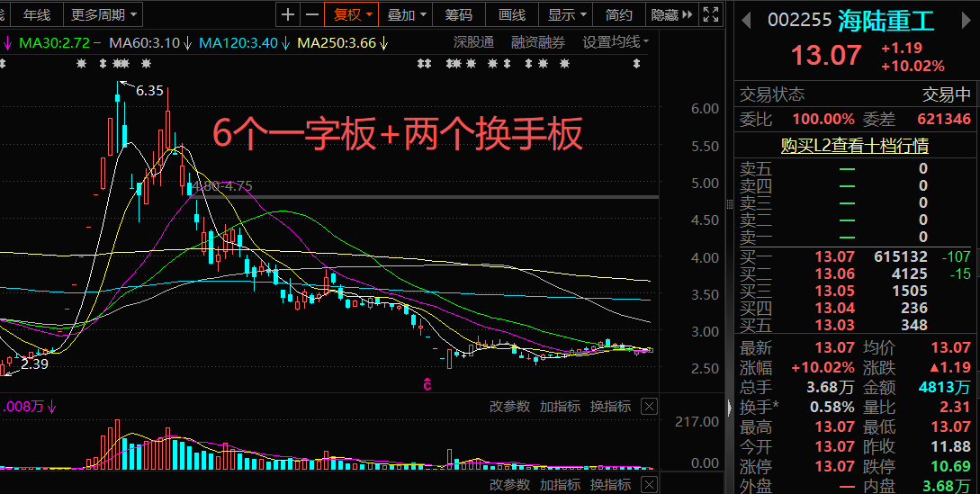Click 换指标 in volume panel

point(611,407)
